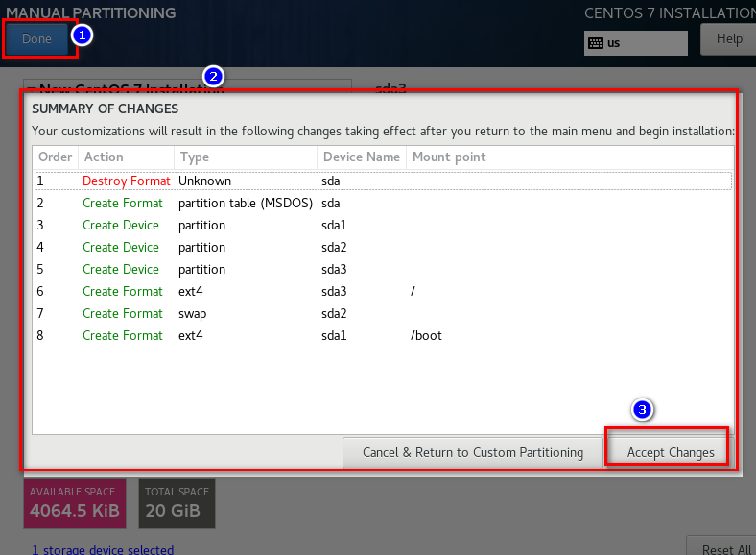Click the ext4 type for sda3
The image size is (756, 555).
191,292
